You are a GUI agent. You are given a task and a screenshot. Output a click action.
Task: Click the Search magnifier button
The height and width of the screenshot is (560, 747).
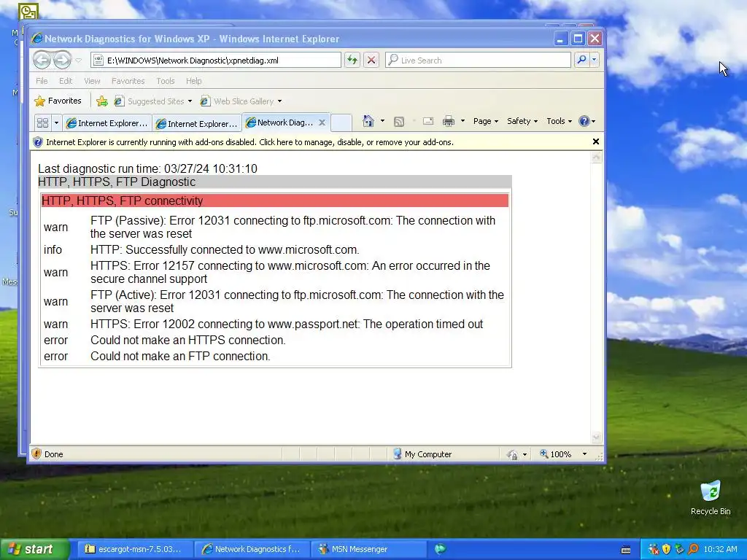581,60
